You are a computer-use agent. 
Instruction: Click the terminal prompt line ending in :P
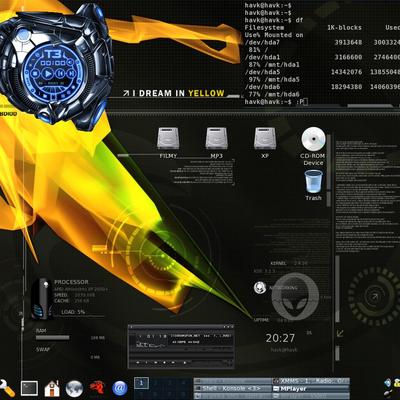click(276, 102)
